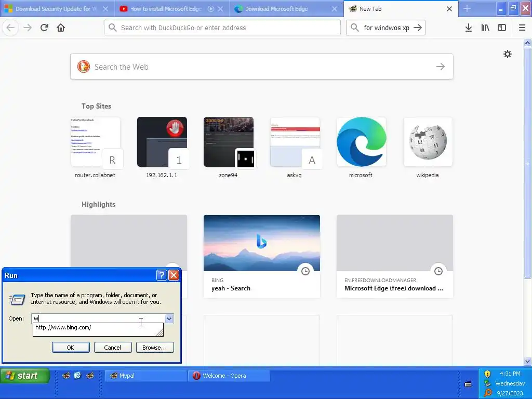
Task: Switch to Mypal taskbar button
Action: [x=146, y=376]
